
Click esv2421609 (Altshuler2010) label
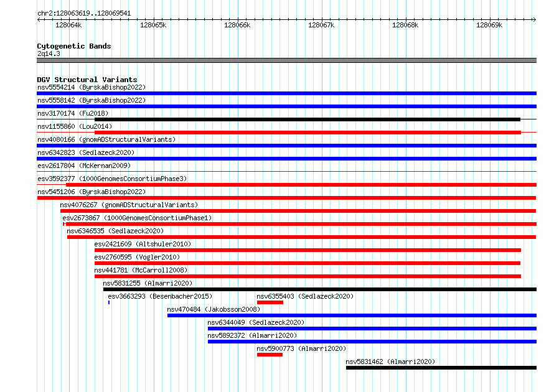[143, 244]
